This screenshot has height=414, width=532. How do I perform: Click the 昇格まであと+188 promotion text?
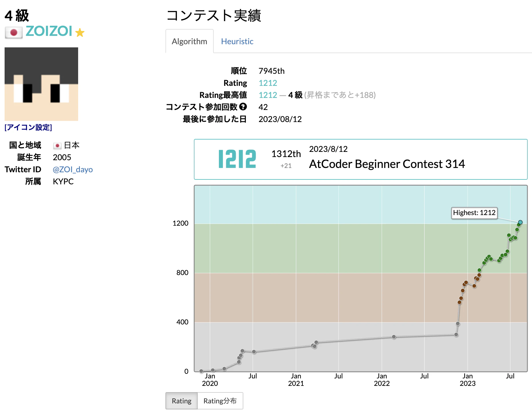tap(340, 95)
